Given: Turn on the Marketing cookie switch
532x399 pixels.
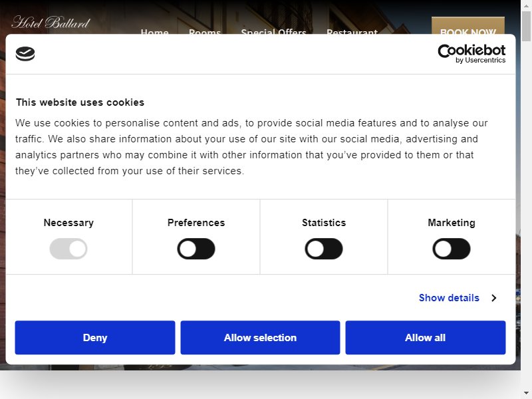Looking at the screenshot, I should (452, 249).
